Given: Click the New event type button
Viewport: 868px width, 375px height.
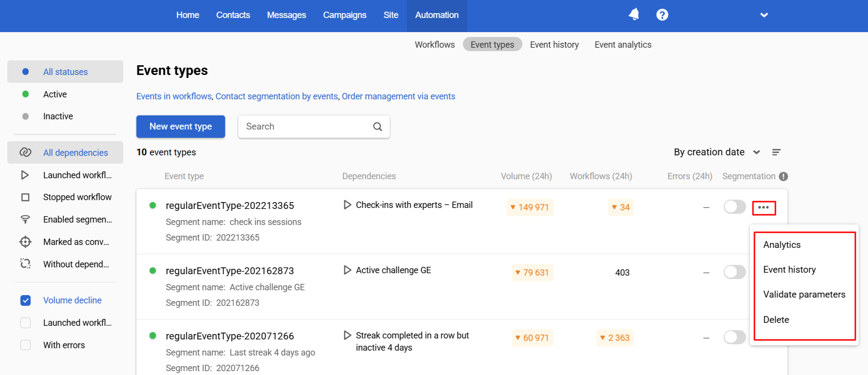Looking at the screenshot, I should click(x=180, y=127).
